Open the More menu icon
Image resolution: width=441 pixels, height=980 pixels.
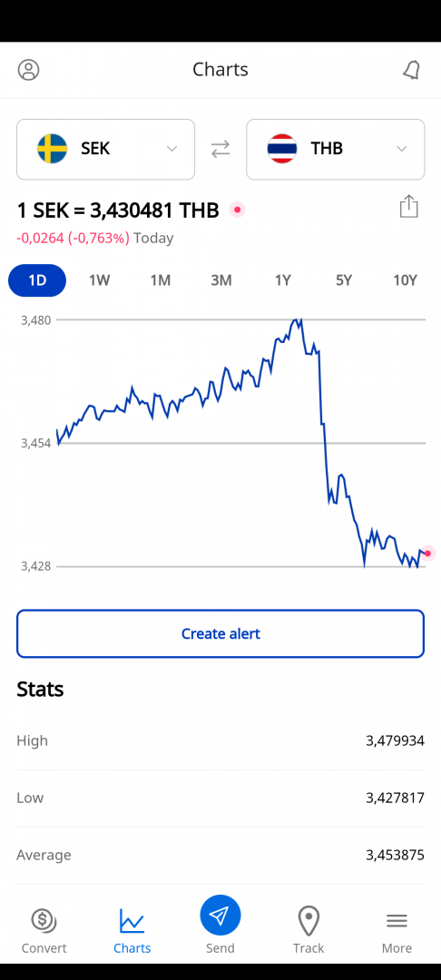pyautogui.click(x=397, y=920)
